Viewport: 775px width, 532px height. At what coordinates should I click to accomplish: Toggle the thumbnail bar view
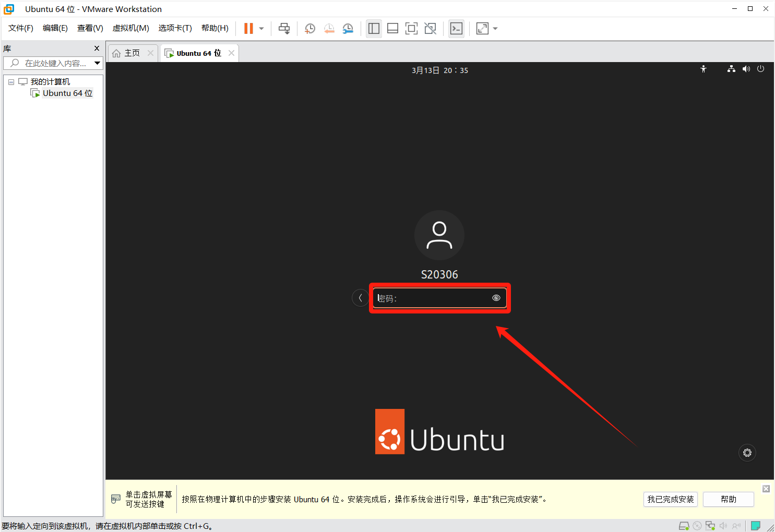click(x=392, y=29)
